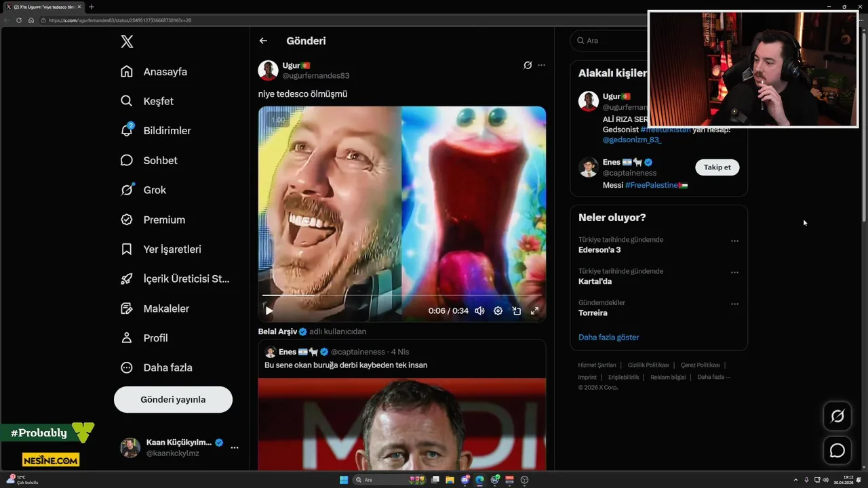Open weather widget on taskbar
The image size is (868, 488).
[23, 480]
